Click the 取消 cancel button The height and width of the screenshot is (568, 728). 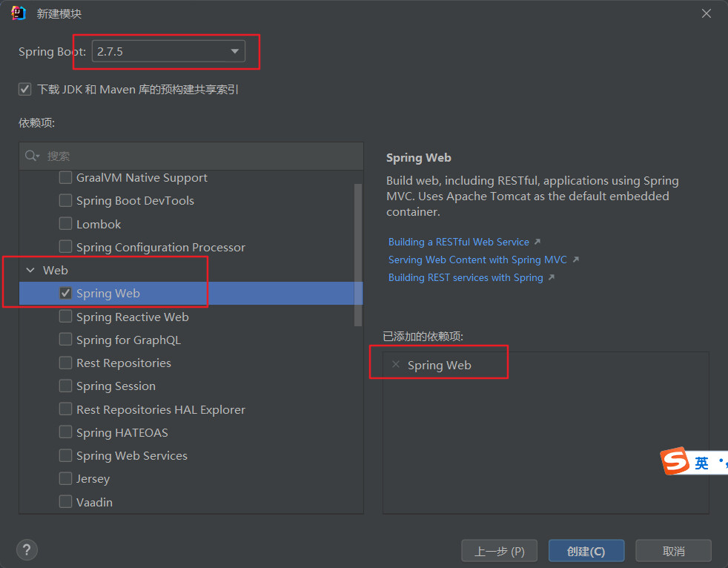pyautogui.click(x=673, y=551)
